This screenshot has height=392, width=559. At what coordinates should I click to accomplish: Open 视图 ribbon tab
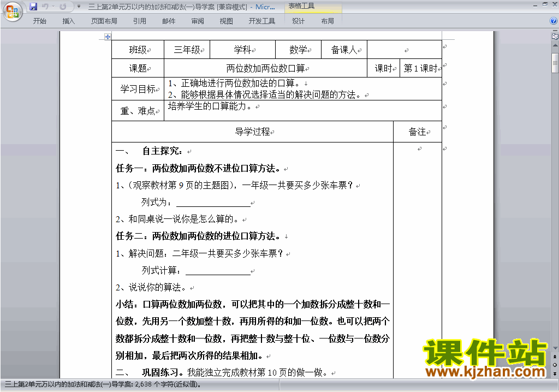pos(227,21)
